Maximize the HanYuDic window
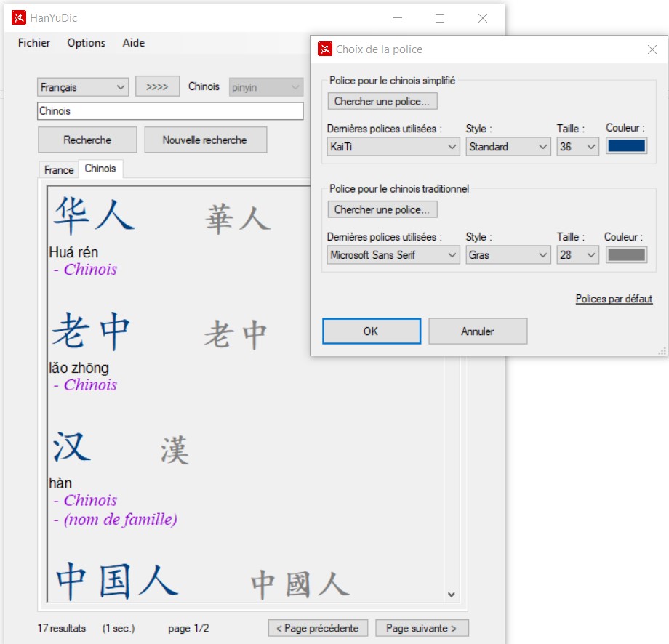Viewport: 669px width, 644px height. [440, 18]
